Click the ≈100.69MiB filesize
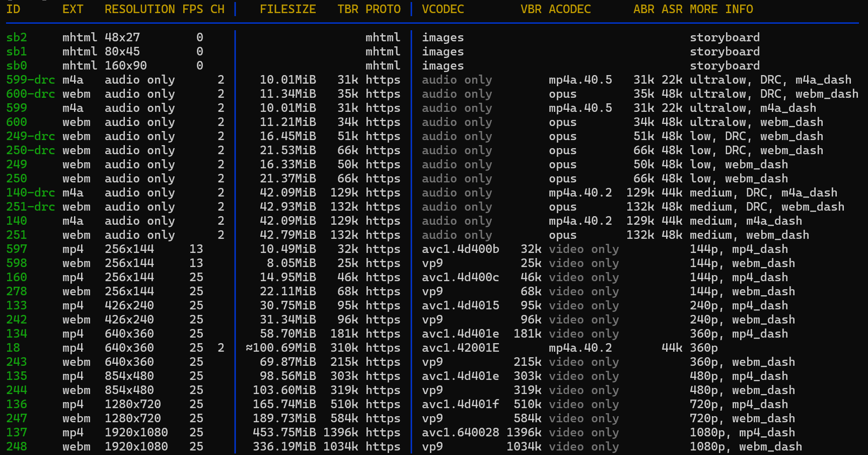The image size is (868, 455). [281, 348]
